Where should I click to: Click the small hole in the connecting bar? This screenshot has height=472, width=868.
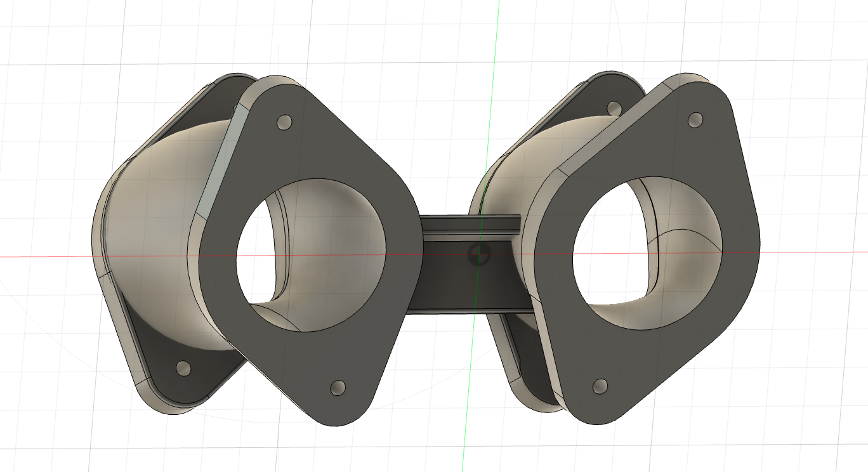478,255
